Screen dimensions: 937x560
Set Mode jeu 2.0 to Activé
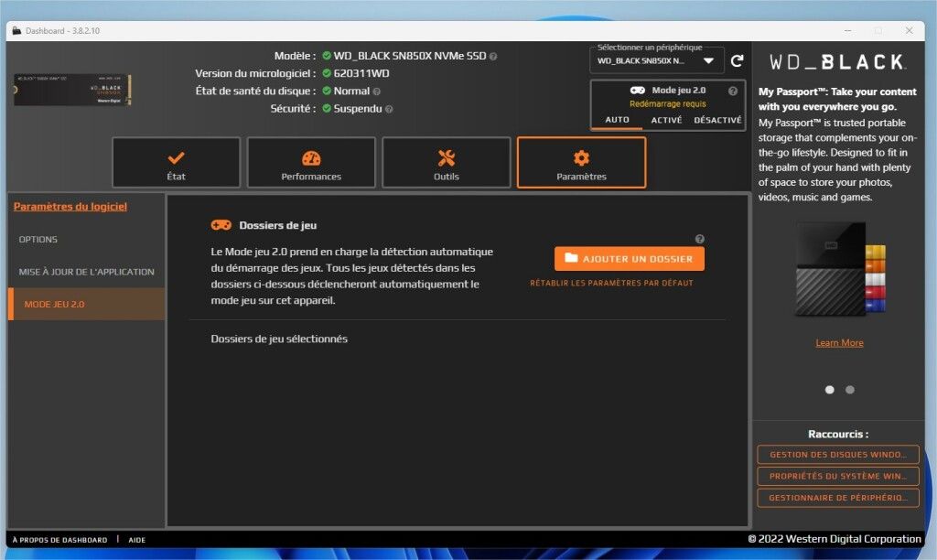(x=666, y=120)
